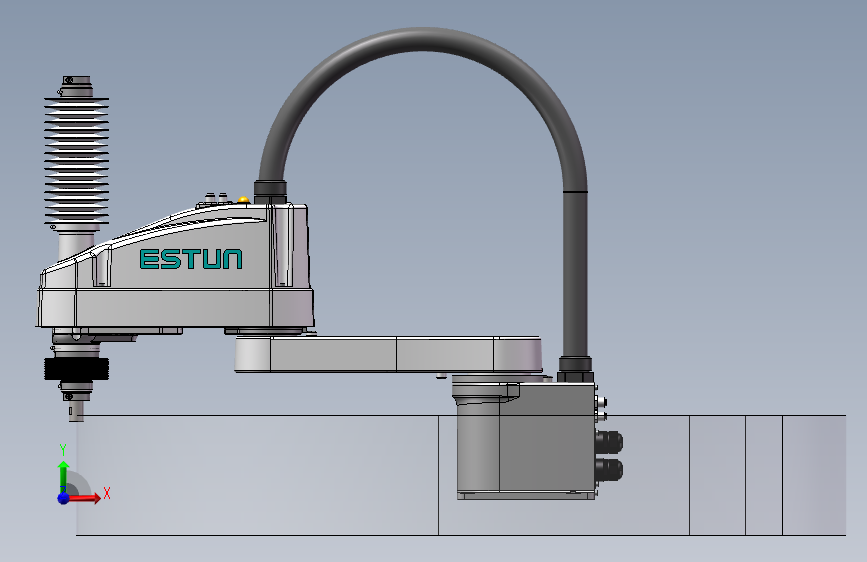
Task: Select the horizontal first arm link
Action: (388, 353)
